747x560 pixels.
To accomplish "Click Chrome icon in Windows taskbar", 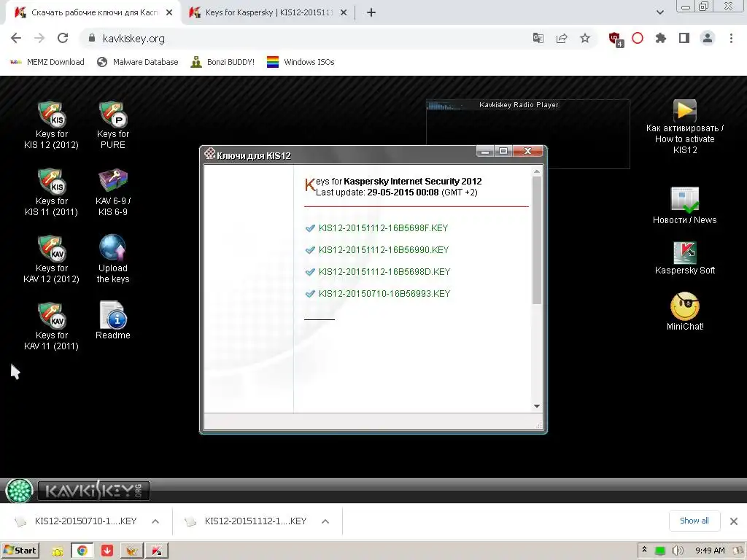I will point(82,551).
